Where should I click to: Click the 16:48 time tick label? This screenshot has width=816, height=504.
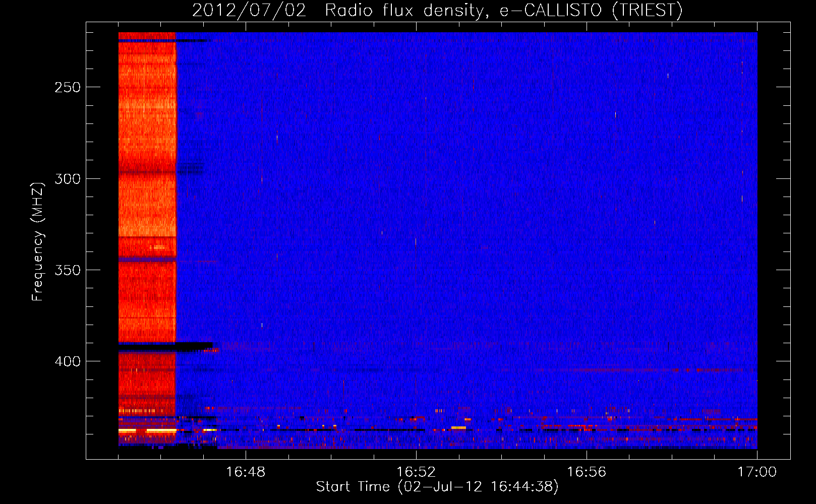coord(246,472)
